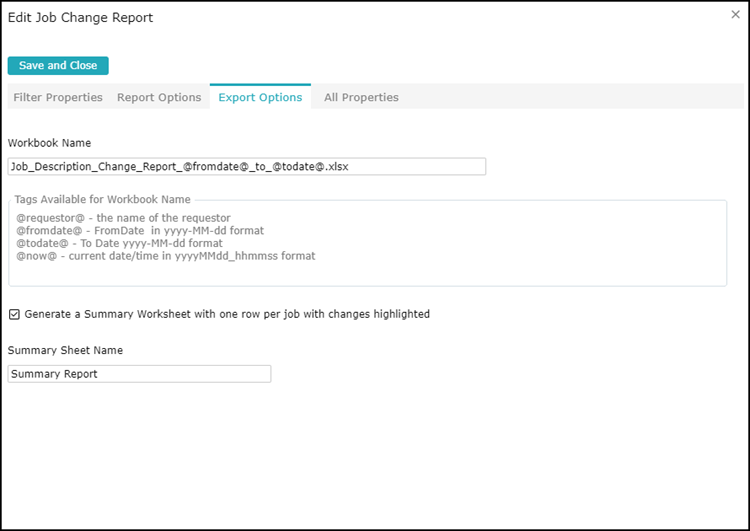Click the Edit Job Change Report title
The height and width of the screenshot is (531, 750).
[x=80, y=18]
